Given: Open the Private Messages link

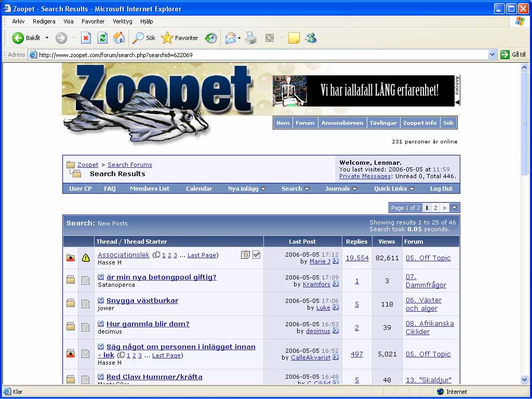Looking at the screenshot, I should tap(365, 176).
